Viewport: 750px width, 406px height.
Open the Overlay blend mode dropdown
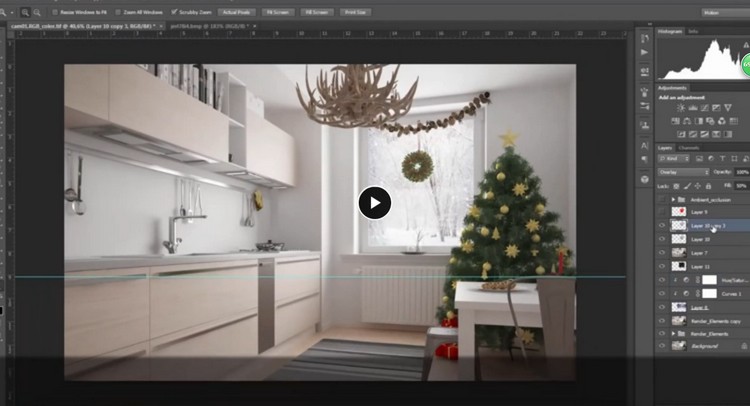tap(683, 172)
